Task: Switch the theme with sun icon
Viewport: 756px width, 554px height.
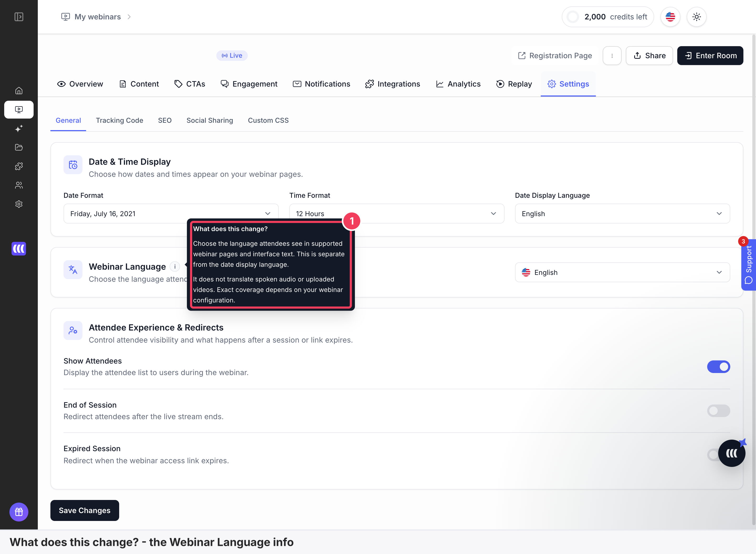Action: [x=697, y=17]
